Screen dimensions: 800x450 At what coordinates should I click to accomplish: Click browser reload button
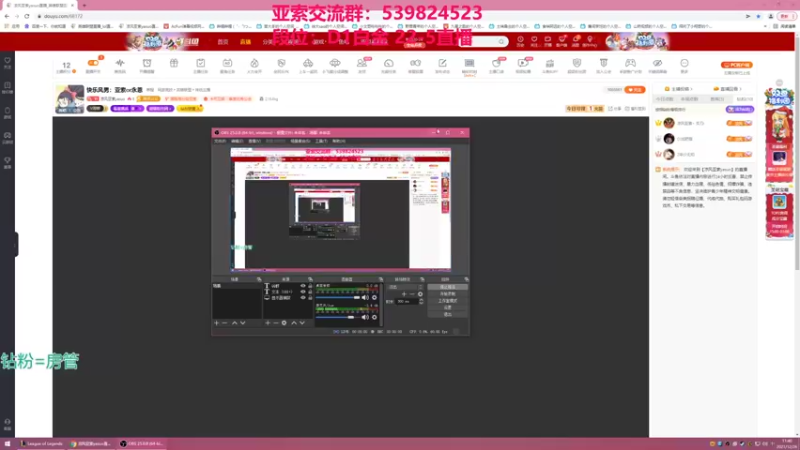coord(27,16)
